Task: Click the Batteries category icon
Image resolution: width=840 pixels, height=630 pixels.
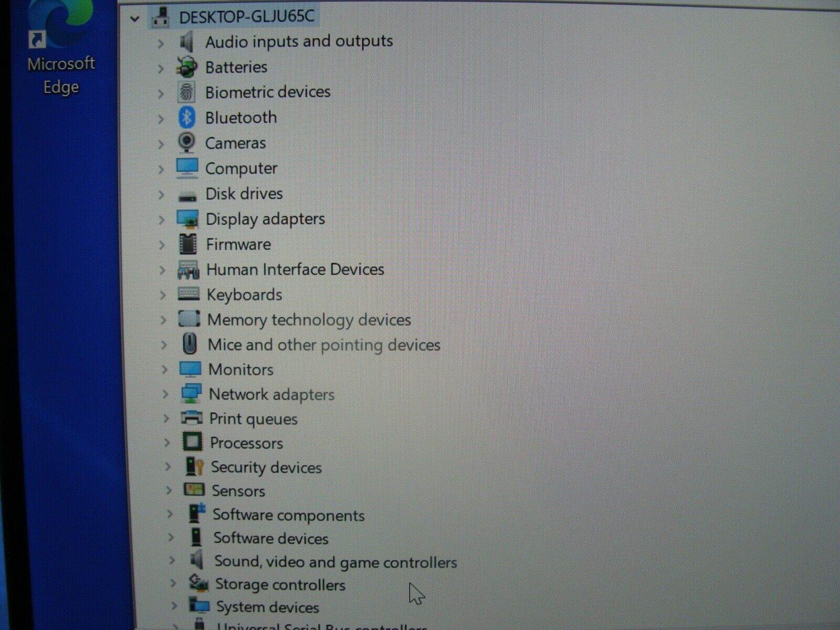Action: pos(187,67)
